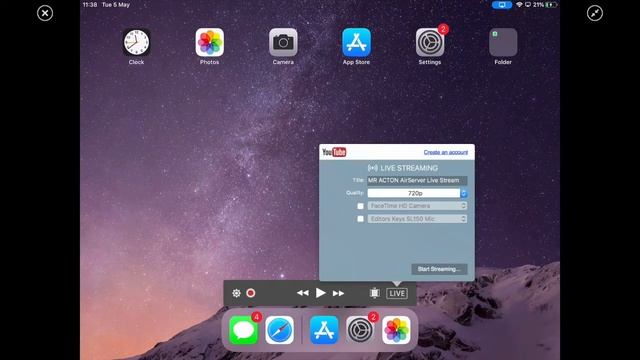640x360 pixels.
Task: Open AirServer settings gear in control bar
Action: (236, 293)
